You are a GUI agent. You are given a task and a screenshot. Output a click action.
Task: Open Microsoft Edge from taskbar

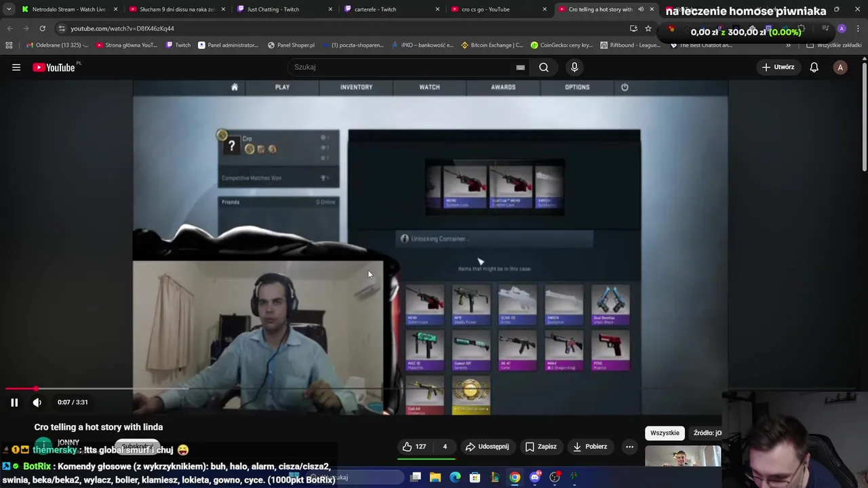pos(455,477)
